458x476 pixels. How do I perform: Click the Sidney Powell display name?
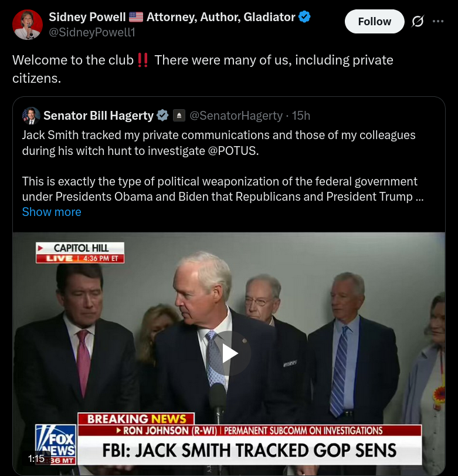(x=87, y=17)
